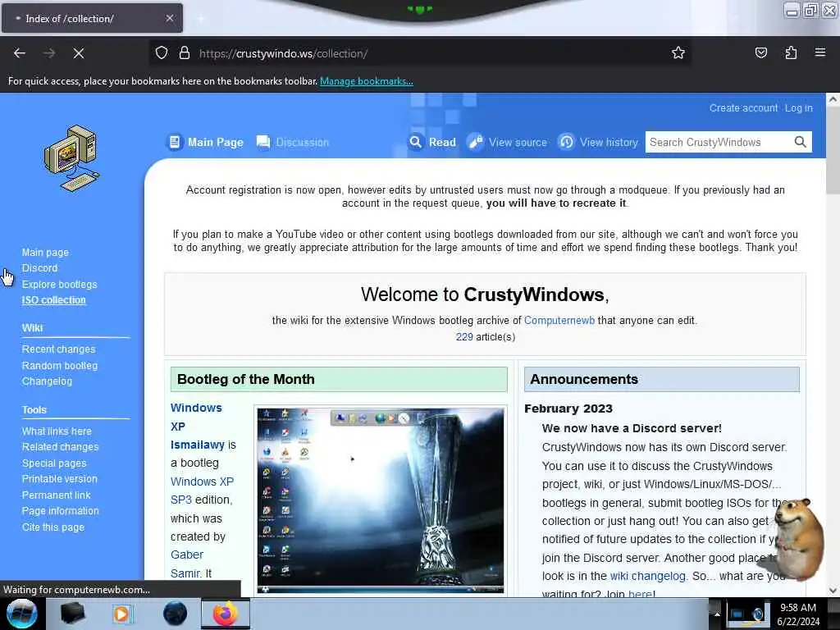Click the Log in link

799,108
